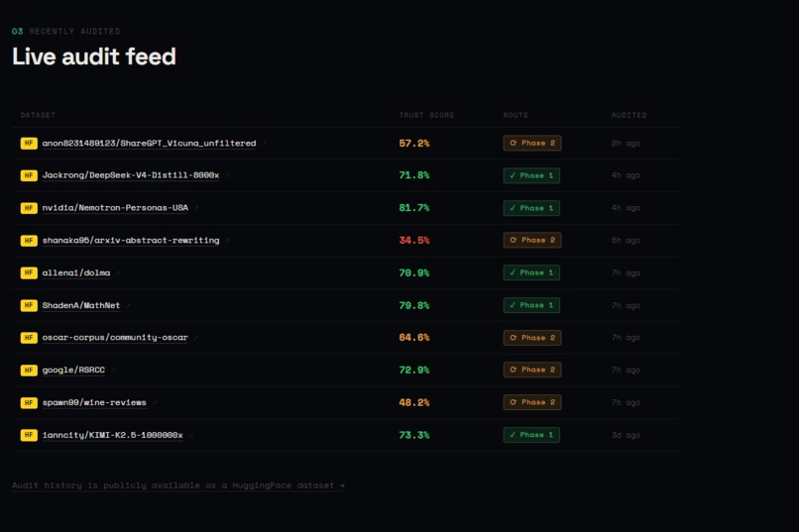Click the ROUTE column header

click(515, 116)
